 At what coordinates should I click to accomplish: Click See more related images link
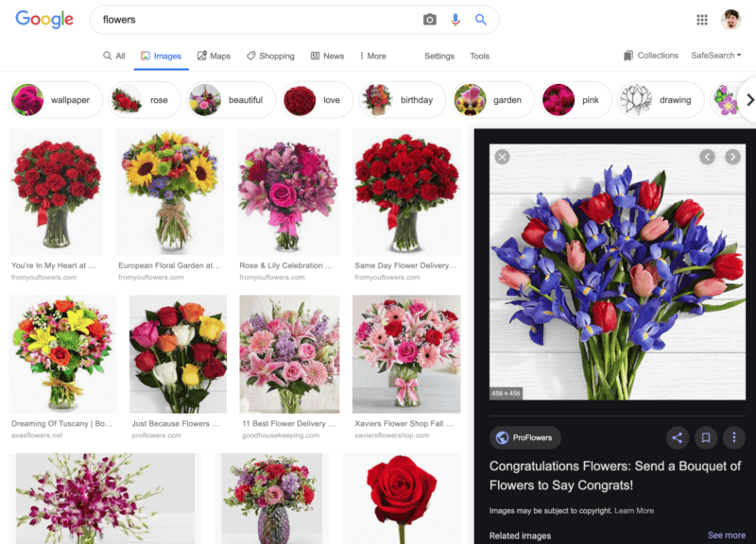click(727, 535)
